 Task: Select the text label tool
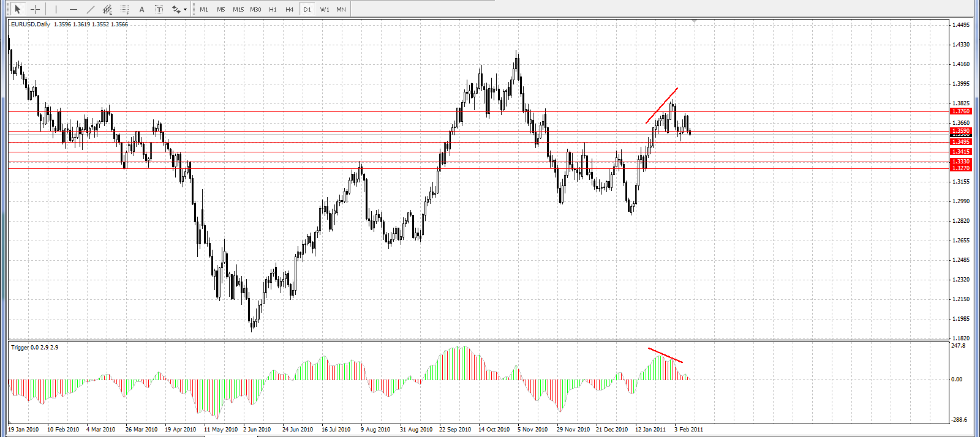pyautogui.click(x=159, y=9)
